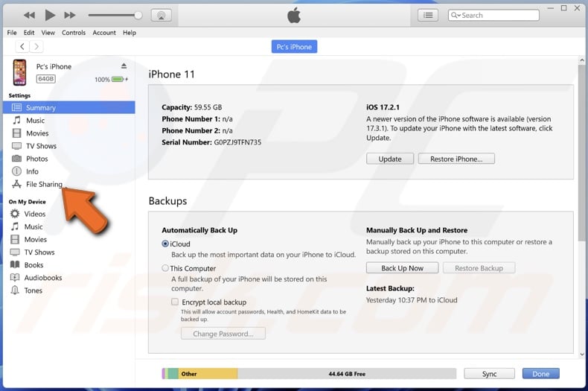The height and width of the screenshot is (391, 588).
Task: Enable Encrypt local backup checkbox
Action: [x=175, y=302]
